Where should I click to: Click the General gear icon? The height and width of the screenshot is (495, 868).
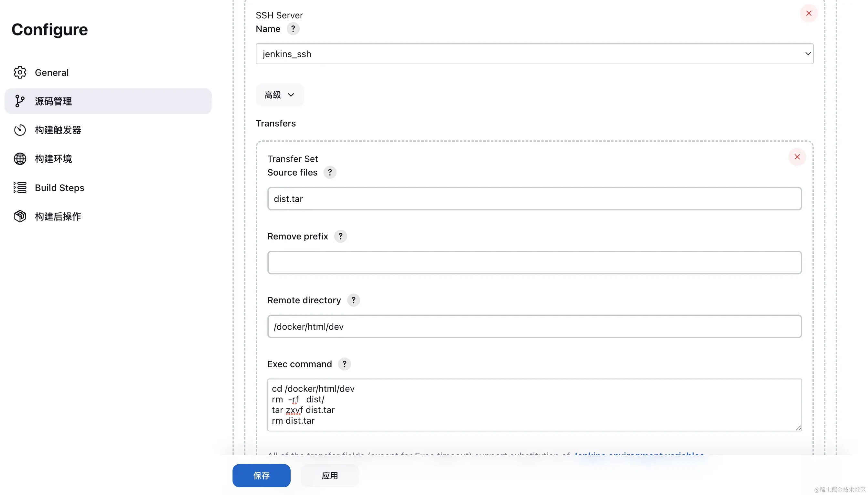pyautogui.click(x=20, y=72)
